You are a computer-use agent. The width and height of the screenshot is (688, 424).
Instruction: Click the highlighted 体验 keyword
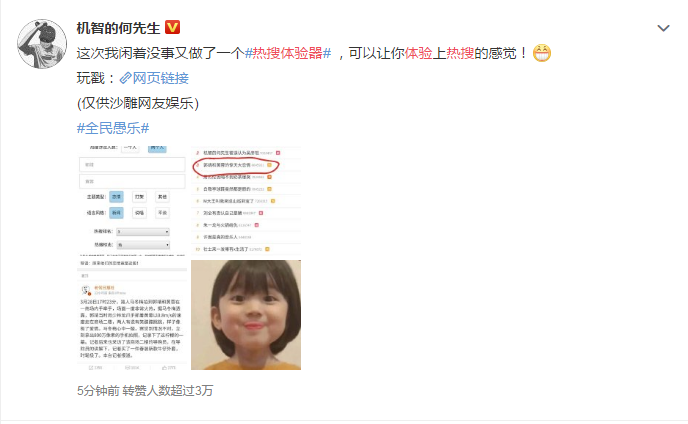[x=418, y=53]
